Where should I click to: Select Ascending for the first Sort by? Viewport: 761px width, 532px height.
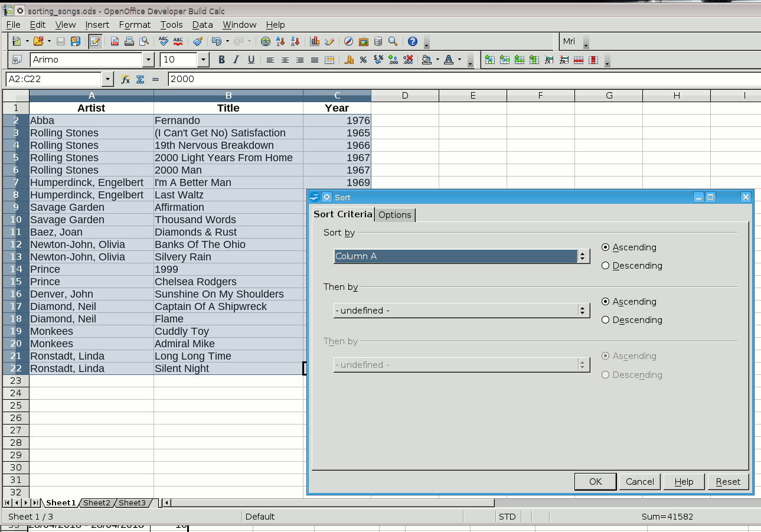[x=605, y=247]
